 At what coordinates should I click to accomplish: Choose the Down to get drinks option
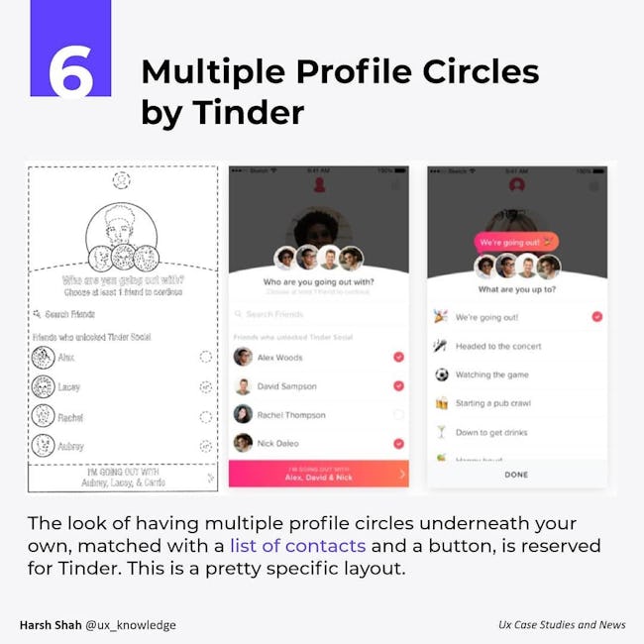click(x=516, y=432)
